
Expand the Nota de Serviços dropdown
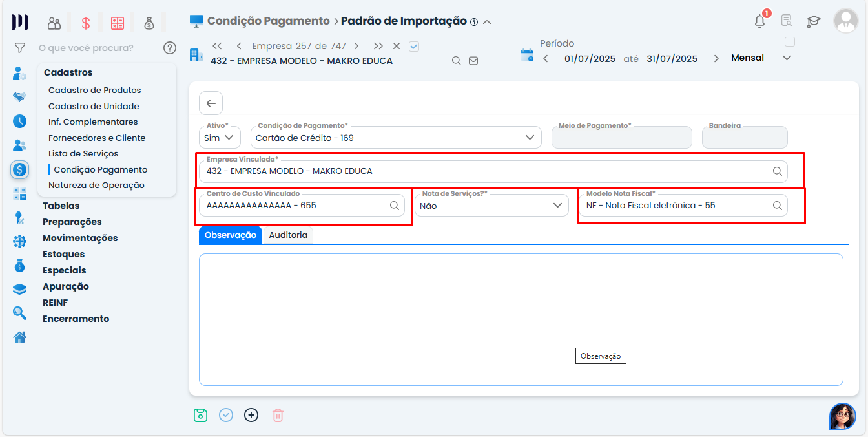click(x=557, y=205)
